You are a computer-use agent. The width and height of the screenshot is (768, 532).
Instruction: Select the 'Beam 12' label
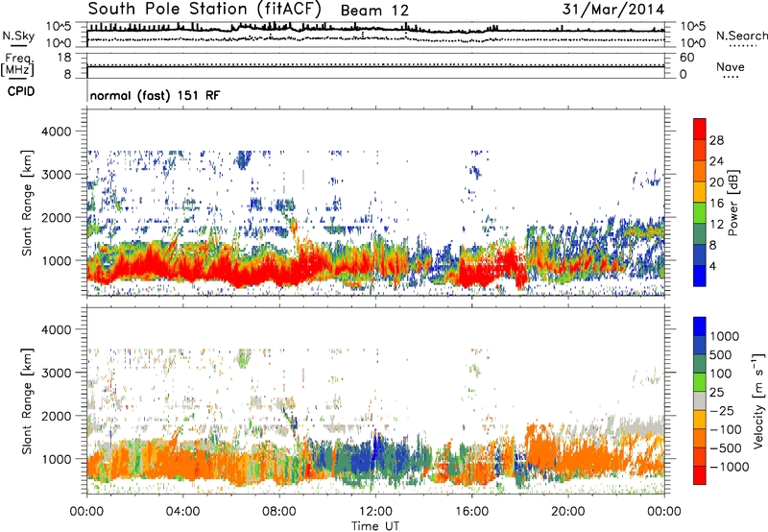(374, 11)
